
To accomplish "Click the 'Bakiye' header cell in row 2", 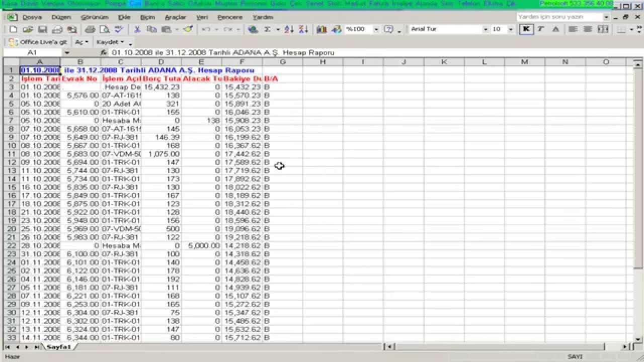I will (242, 79).
